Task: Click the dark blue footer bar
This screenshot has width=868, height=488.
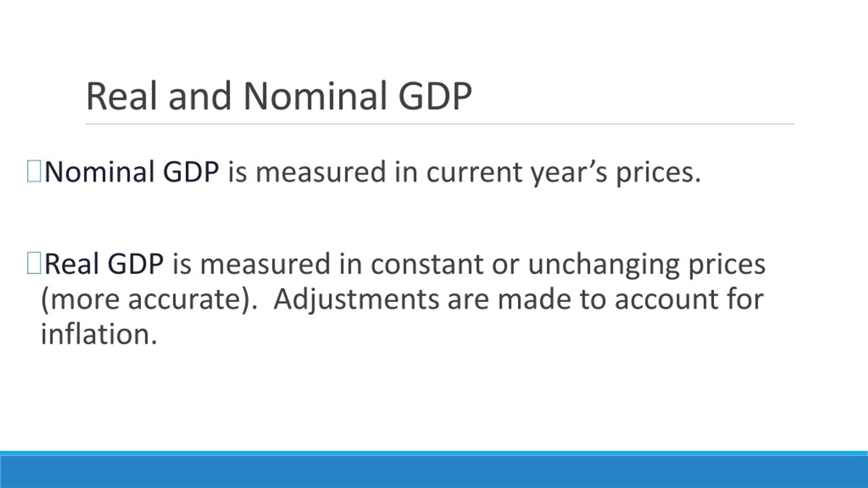Action: 434,472
